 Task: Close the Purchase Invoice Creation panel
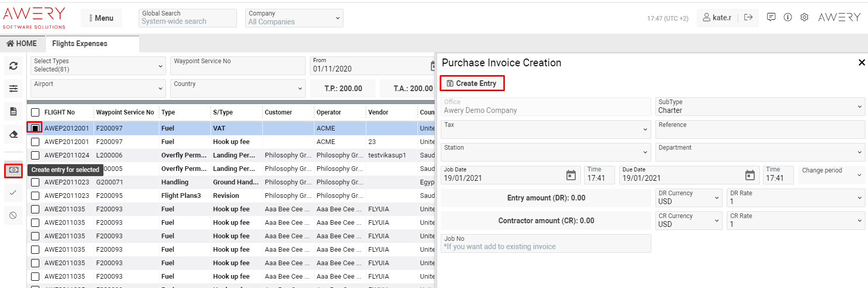tap(861, 63)
